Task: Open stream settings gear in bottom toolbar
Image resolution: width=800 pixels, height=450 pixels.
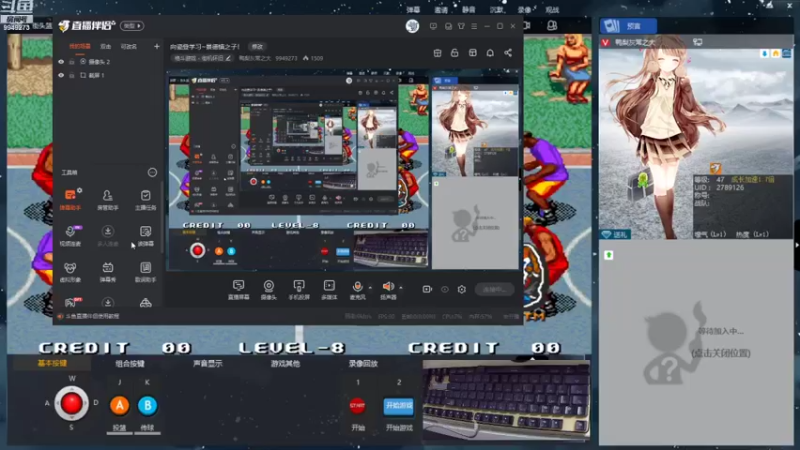Action: click(462, 289)
